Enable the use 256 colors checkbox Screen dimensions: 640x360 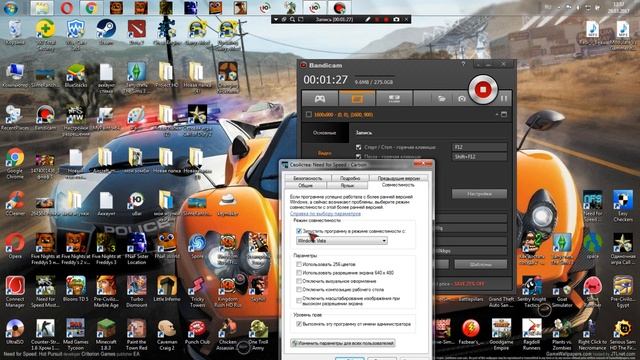[299, 264]
